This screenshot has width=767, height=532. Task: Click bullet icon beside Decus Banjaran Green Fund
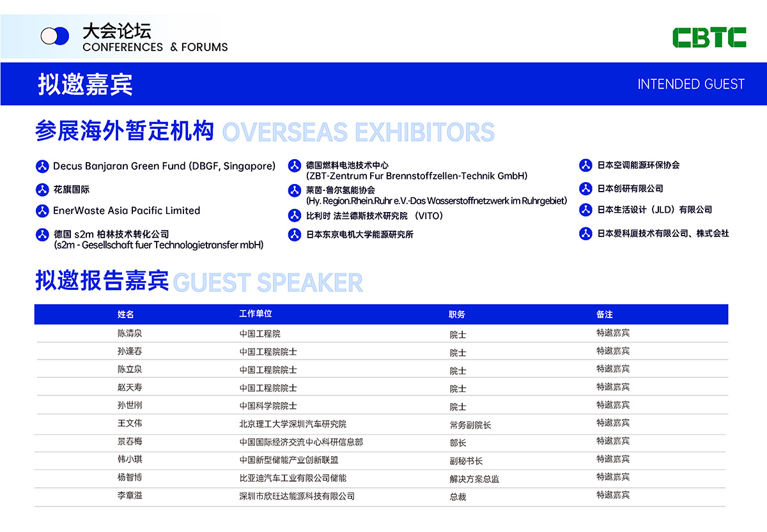(x=42, y=167)
